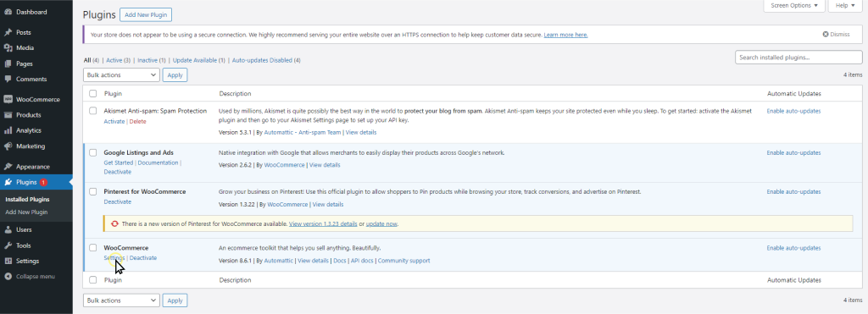Viewport: 868px width, 314px height.
Task: Click the Appearance paintbrush icon
Action: tap(8, 167)
